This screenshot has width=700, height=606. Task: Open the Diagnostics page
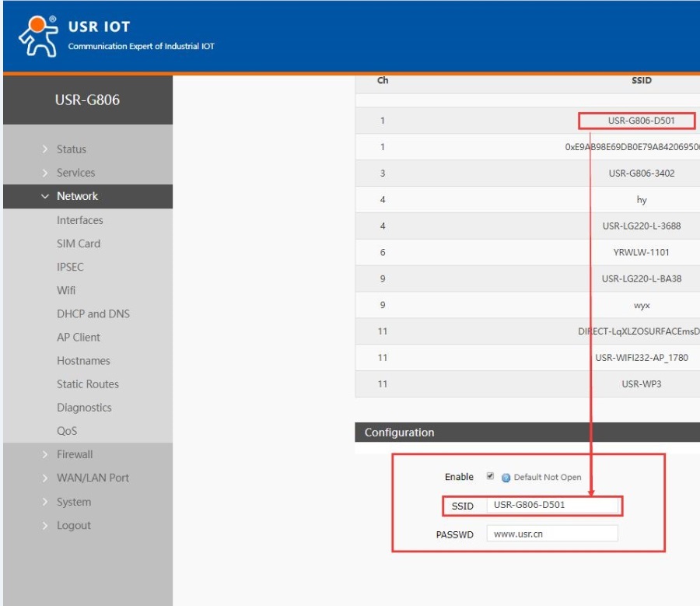84,408
